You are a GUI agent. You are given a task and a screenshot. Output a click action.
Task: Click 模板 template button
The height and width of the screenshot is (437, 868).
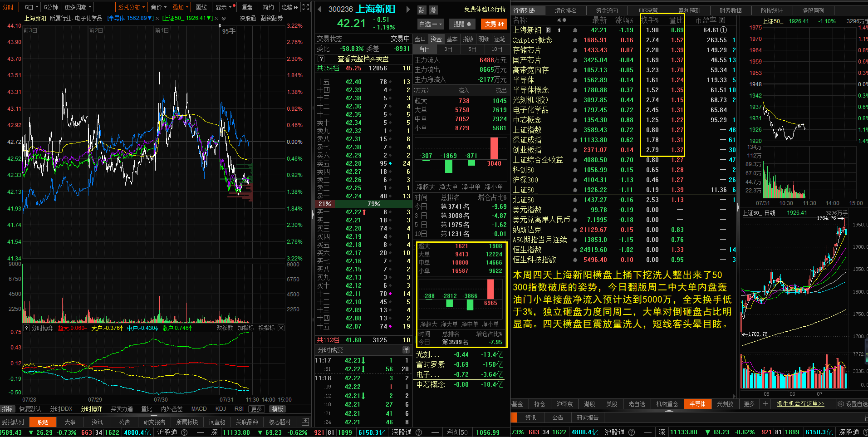point(278,409)
